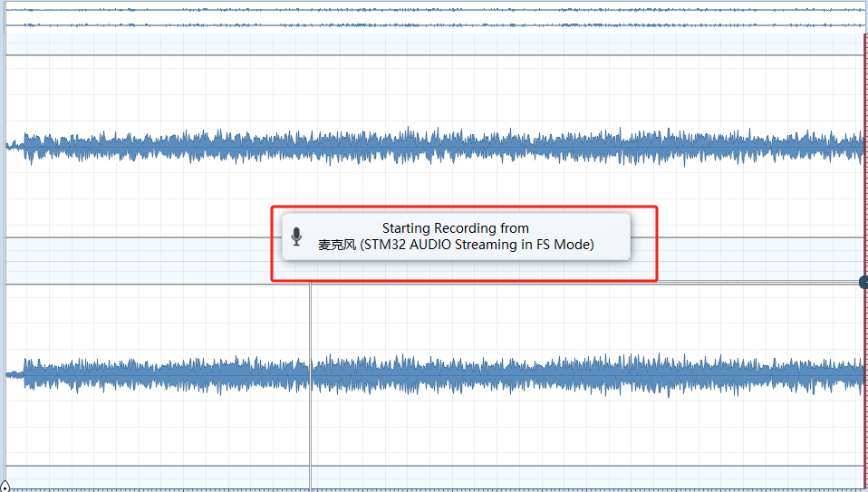The image size is (868, 492).
Task: Click the overview waveform strip at the top
Action: 435,17
